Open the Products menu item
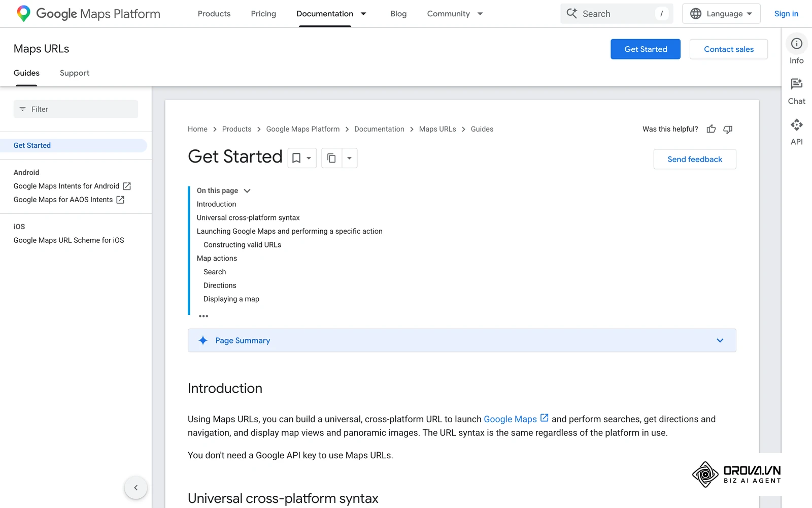 point(214,14)
